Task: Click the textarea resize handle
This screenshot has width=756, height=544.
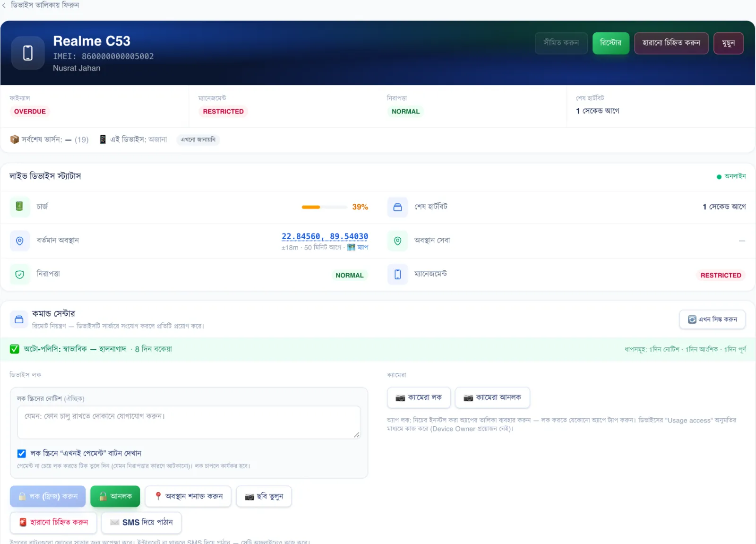Action: pos(356,435)
